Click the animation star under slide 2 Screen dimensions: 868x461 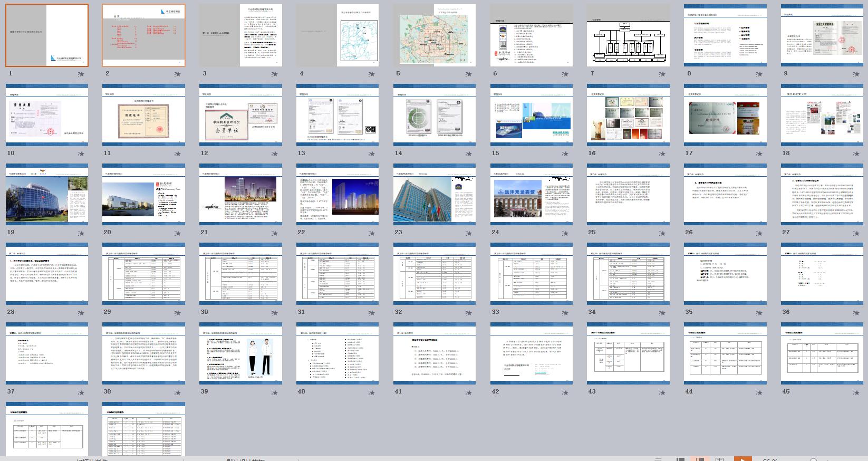(x=178, y=74)
